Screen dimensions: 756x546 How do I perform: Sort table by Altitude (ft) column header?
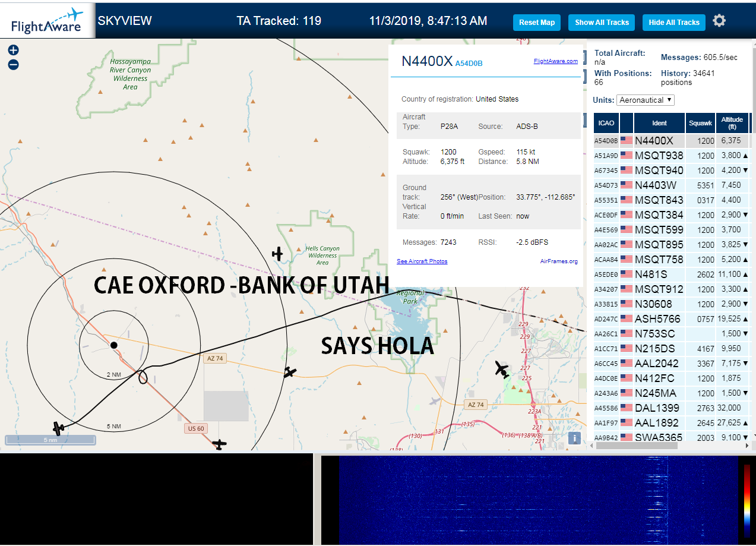pos(732,123)
